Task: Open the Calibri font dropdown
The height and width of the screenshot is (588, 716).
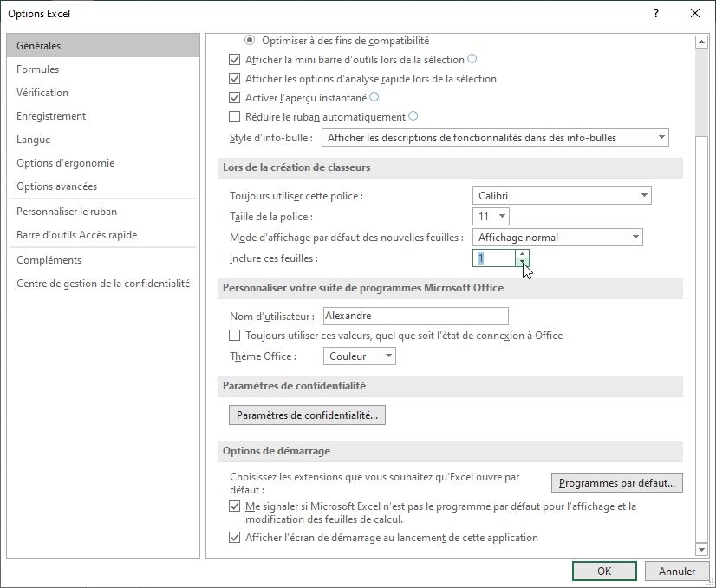Action: click(642, 195)
